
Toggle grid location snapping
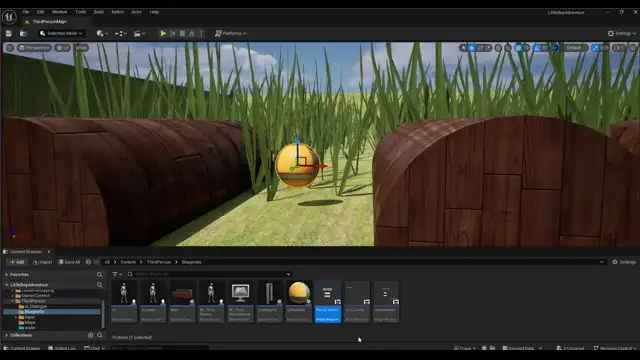click(x=518, y=48)
